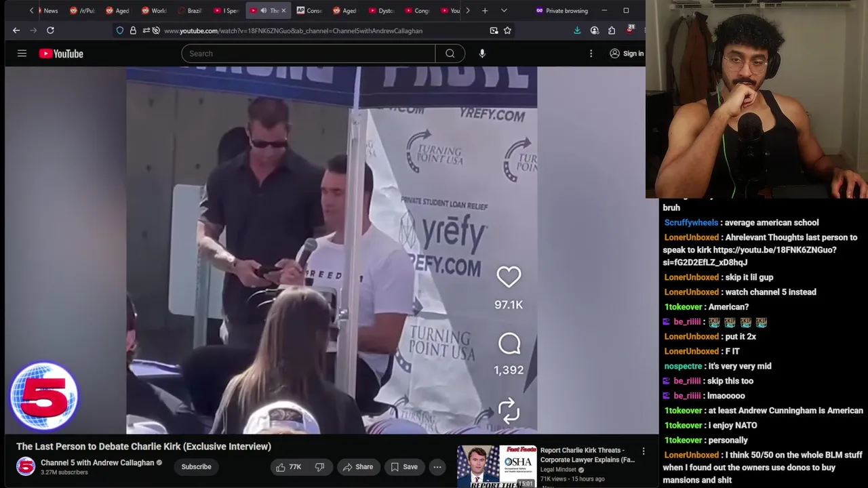
Task: Switch to the Conse AP tab
Action: (309, 11)
